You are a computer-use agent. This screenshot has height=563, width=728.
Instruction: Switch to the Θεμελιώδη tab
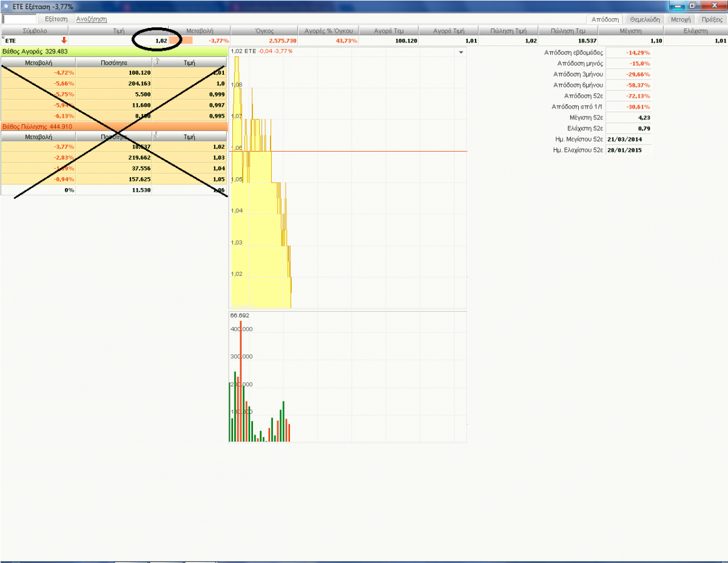(645, 19)
